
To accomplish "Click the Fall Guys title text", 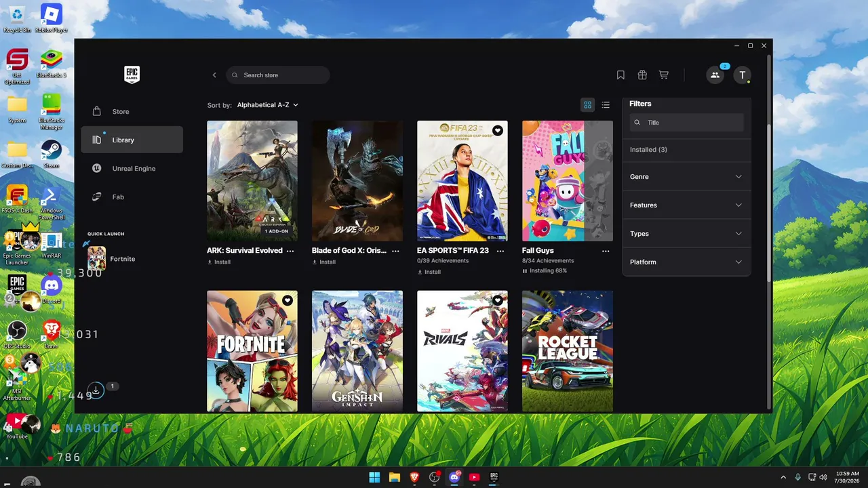I will (x=538, y=251).
